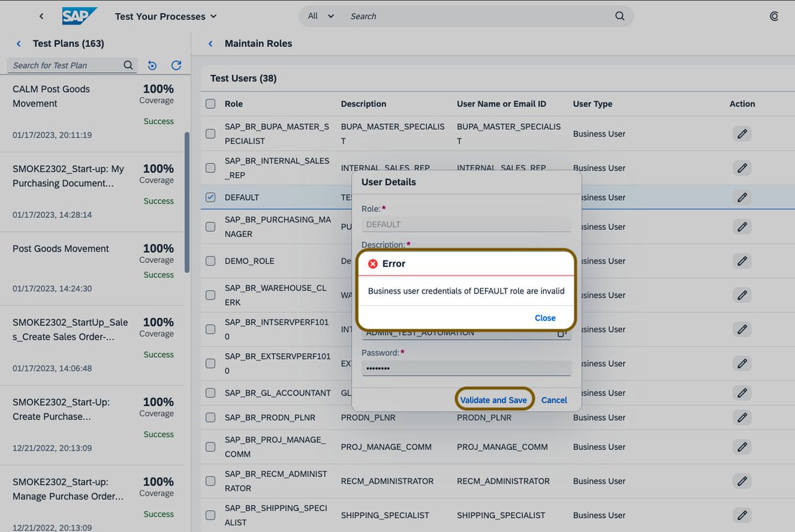The width and height of the screenshot is (795, 532).
Task: Click the User Type column header
Action: [592, 104]
